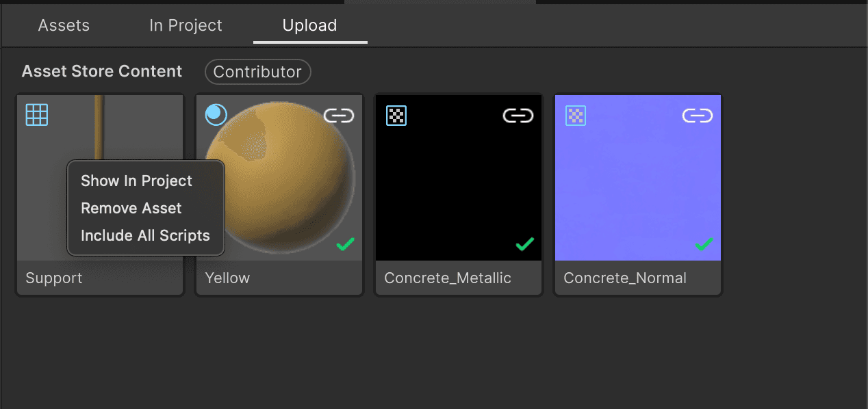Screen dimensions: 868x409
Task: Click the link icon on Concrete_Metallic
Action: (x=518, y=116)
